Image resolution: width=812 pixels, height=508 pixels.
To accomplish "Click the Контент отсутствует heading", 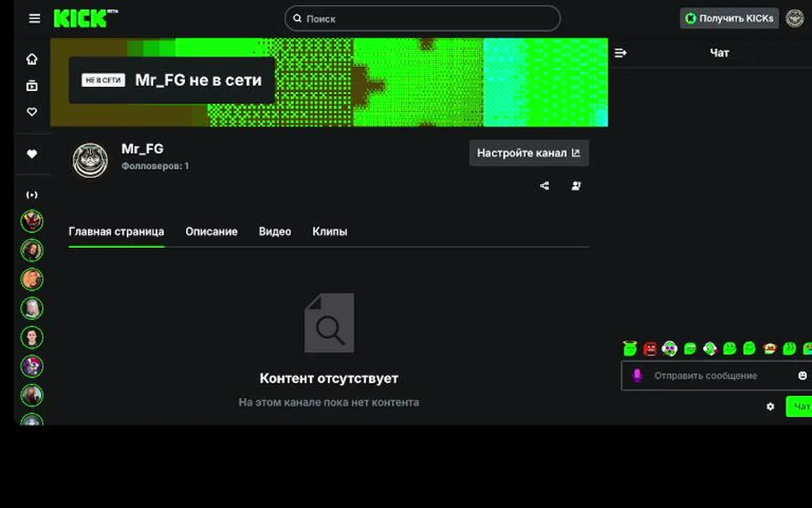I will [329, 378].
